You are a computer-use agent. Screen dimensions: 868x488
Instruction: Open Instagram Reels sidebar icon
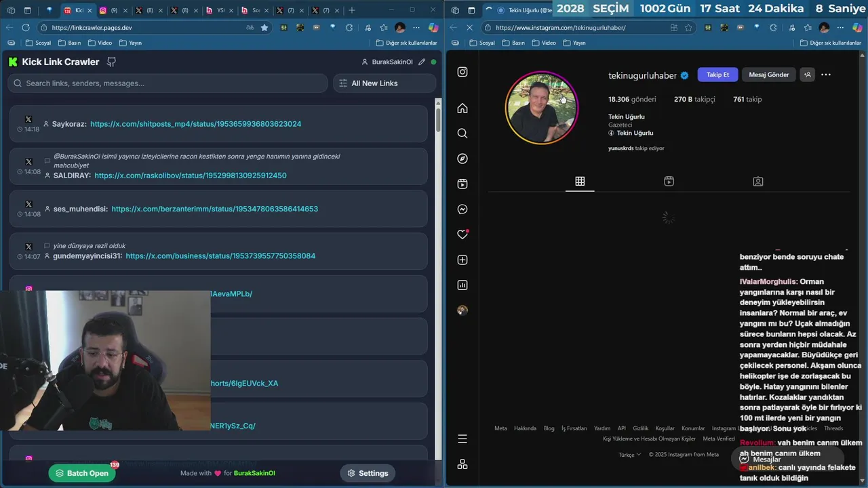[x=462, y=184]
